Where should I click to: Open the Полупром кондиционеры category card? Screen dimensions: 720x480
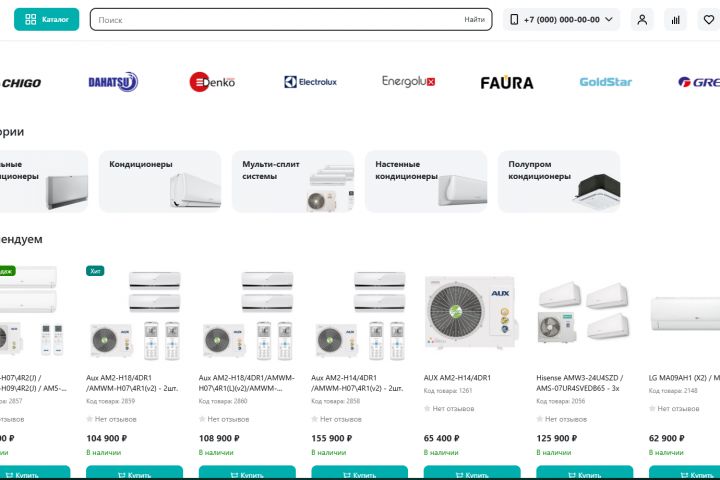(559, 181)
